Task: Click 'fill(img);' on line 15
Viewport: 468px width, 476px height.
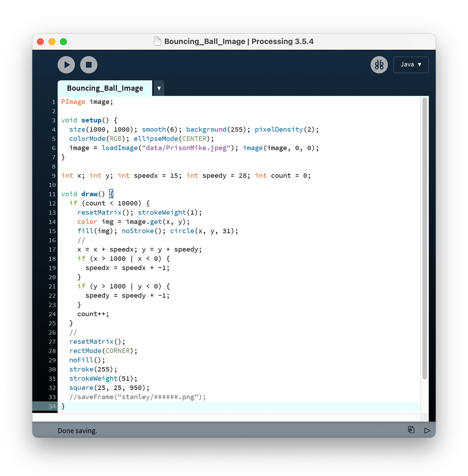Action: coord(97,231)
